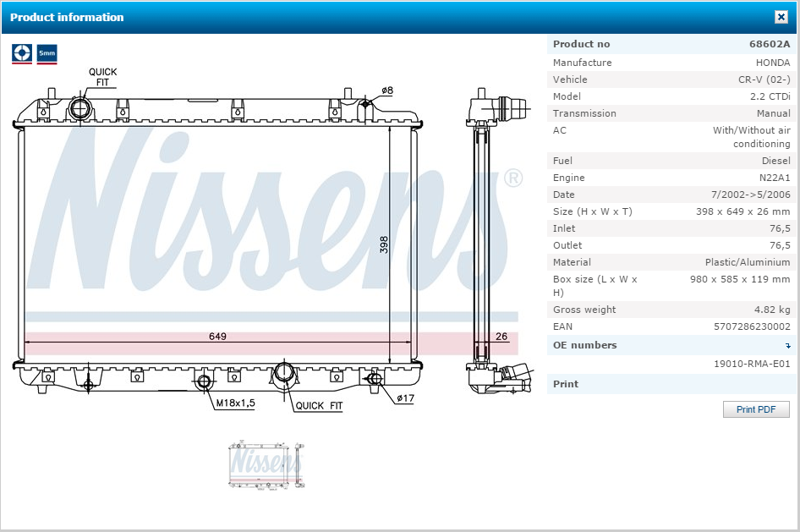Viewport: 800px width, 532px height.
Task: Click the Print section header
Action: [x=671, y=384]
